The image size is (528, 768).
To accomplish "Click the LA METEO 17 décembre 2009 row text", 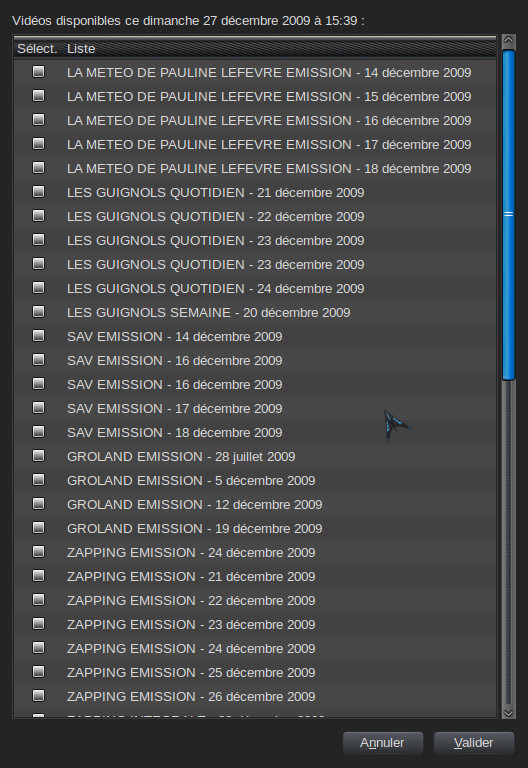I will point(269,144).
